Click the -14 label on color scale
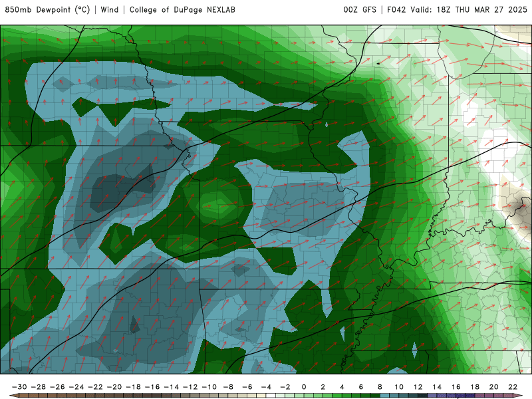Image resolution: width=532 pixels, height=399 pixels. pyautogui.click(x=172, y=387)
